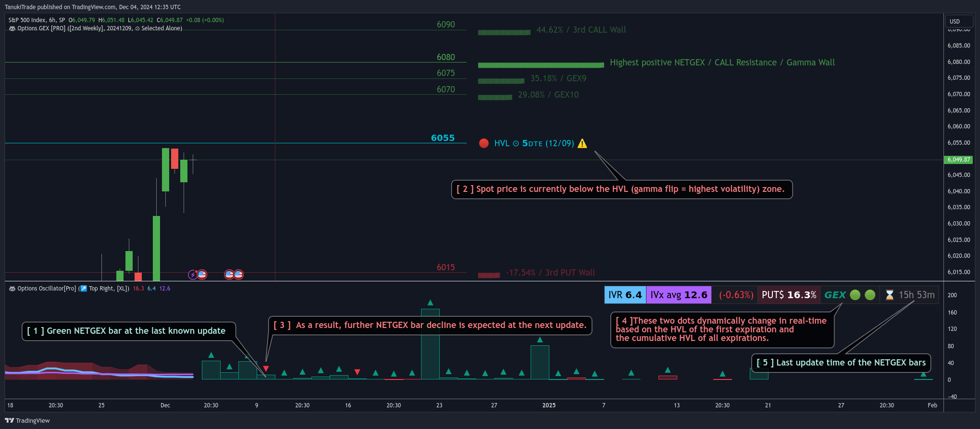Click the raccoon icon beside Options Oscillator[Pro]
Image resolution: width=980 pixels, height=429 pixels.
12,289
